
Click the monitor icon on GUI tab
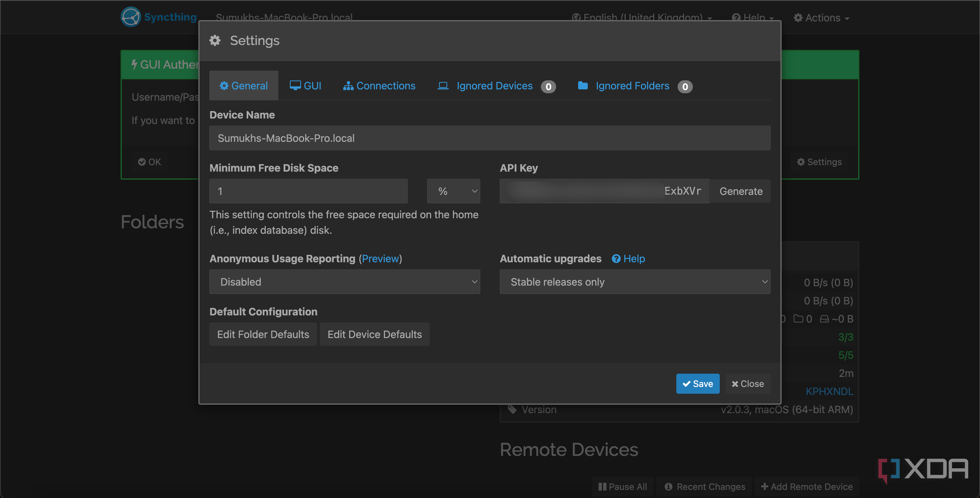[295, 85]
